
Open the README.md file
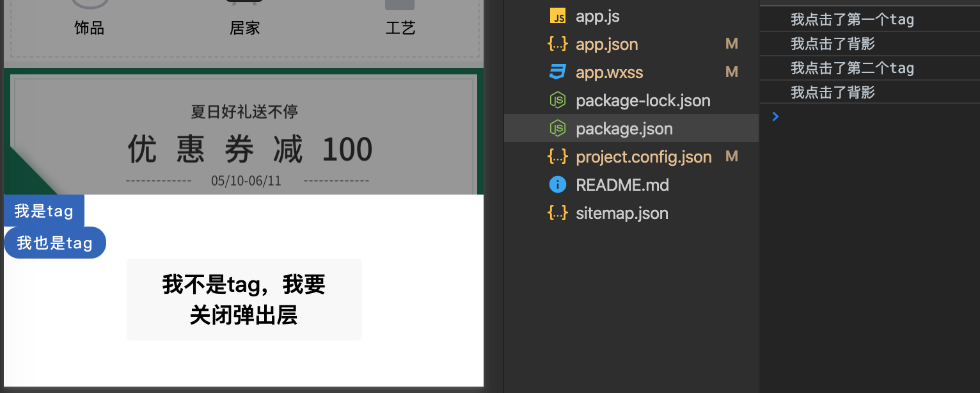click(622, 184)
